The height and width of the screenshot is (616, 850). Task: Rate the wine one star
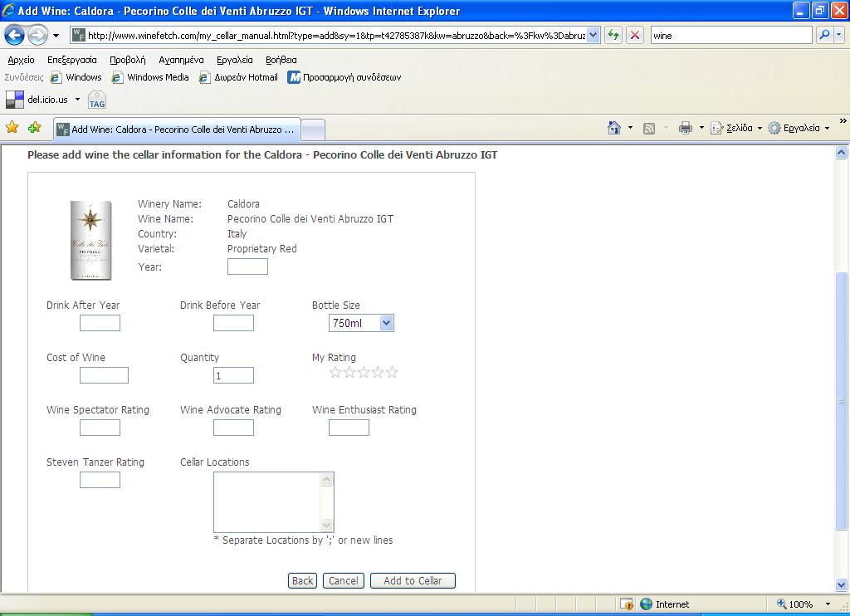coord(335,372)
